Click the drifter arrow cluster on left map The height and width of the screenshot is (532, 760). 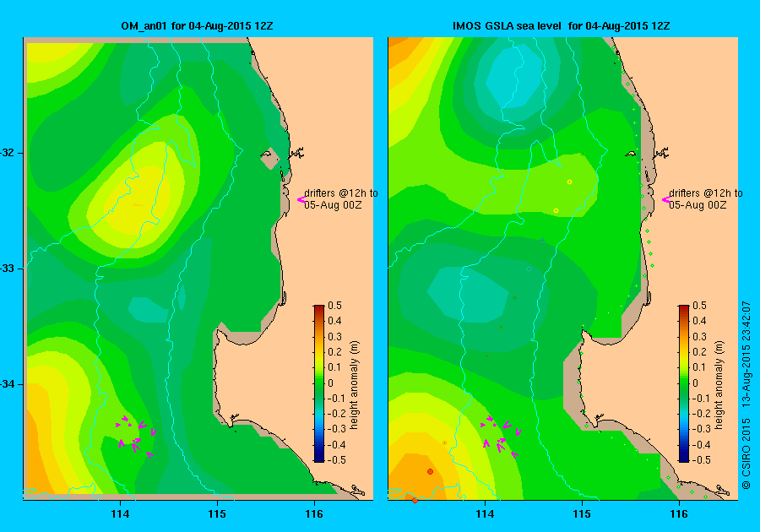coord(136,436)
